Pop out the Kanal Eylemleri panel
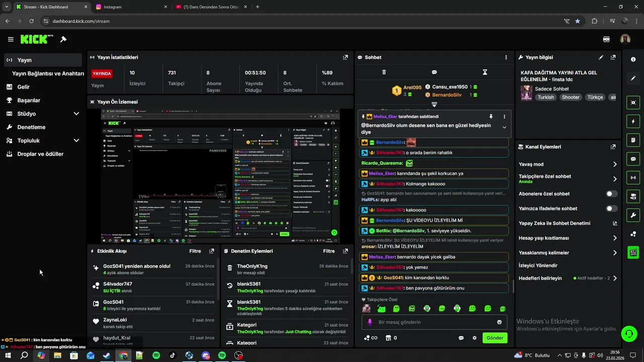This screenshot has height=362, width=644. [x=613, y=147]
